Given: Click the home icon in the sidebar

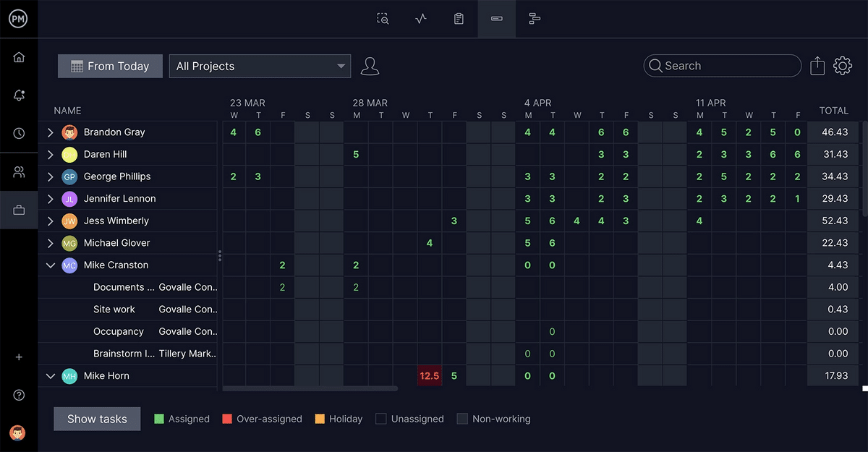Looking at the screenshot, I should [x=19, y=58].
